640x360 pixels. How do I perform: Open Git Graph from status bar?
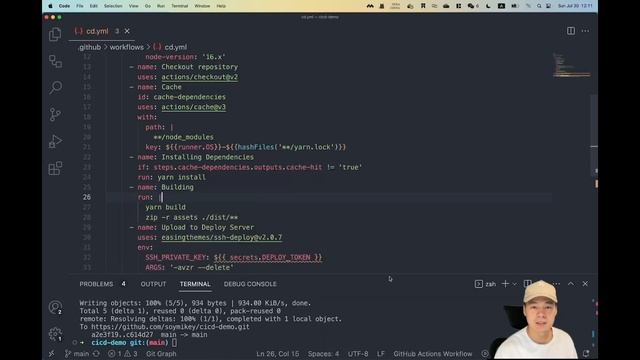[161, 354]
